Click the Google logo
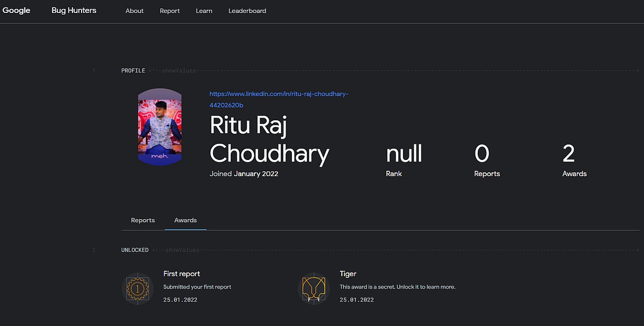The width and height of the screenshot is (644, 326). (x=16, y=10)
